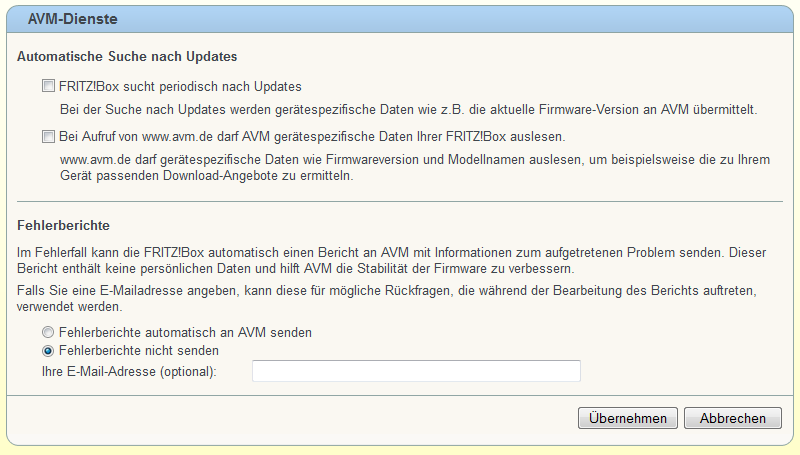This screenshot has width=800, height=455.
Task: Click the 'Ihre E-Mail-Adresse (optional):' label
Action: tap(129, 371)
